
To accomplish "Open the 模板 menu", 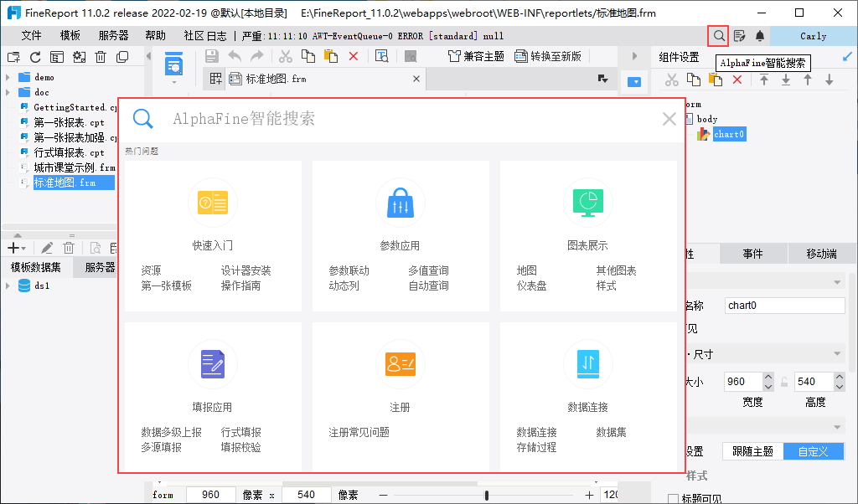I will click(70, 35).
